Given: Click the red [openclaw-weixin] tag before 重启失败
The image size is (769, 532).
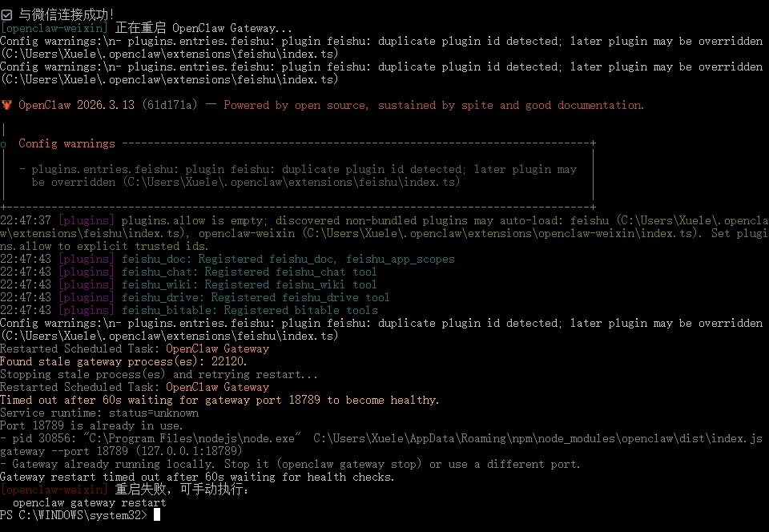Looking at the screenshot, I should click(x=54, y=490).
